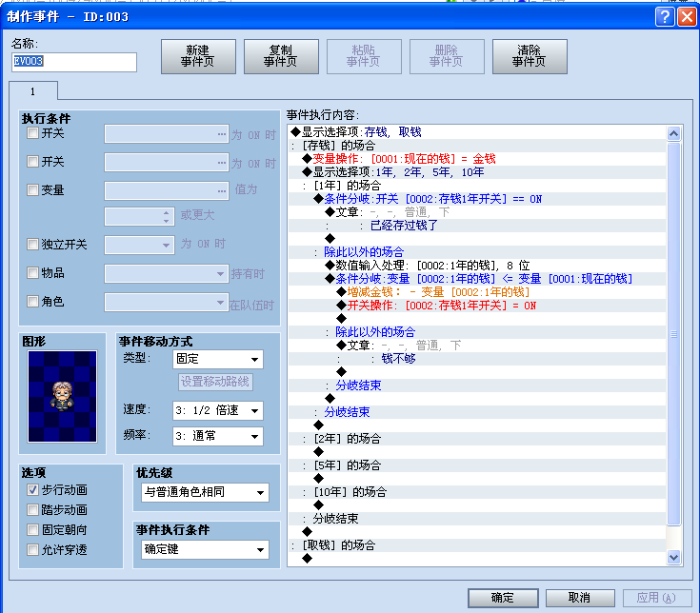
Task: Click the 应用 (A) button
Action: tap(657, 598)
